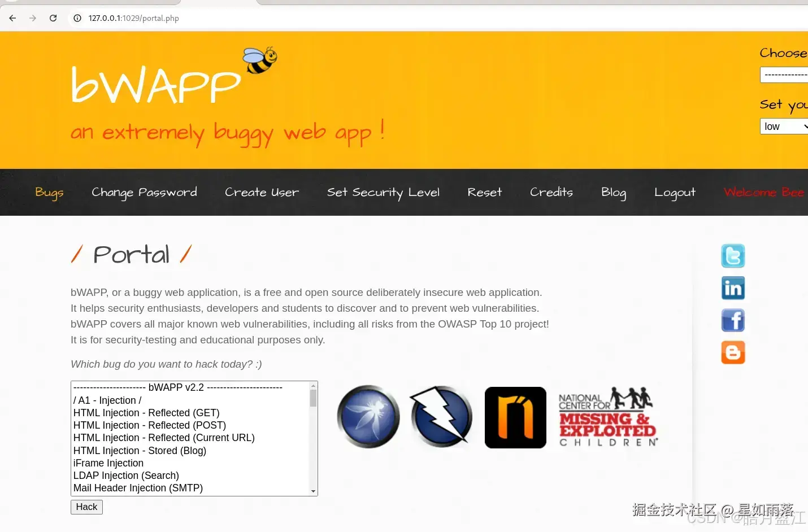Open the site information icon in address bar
The image size is (808, 532).
(77, 18)
